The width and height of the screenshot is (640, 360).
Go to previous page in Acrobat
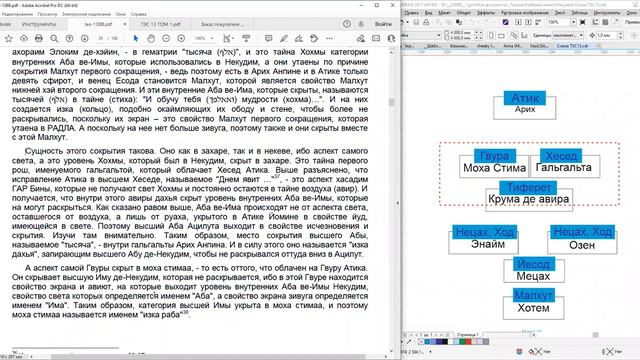coord(69,38)
